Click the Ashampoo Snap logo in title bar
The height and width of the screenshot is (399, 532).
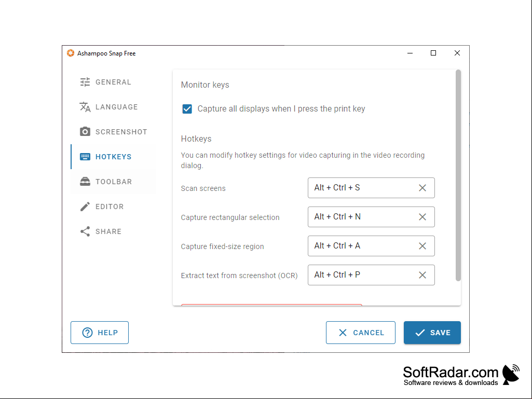(71, 53)
